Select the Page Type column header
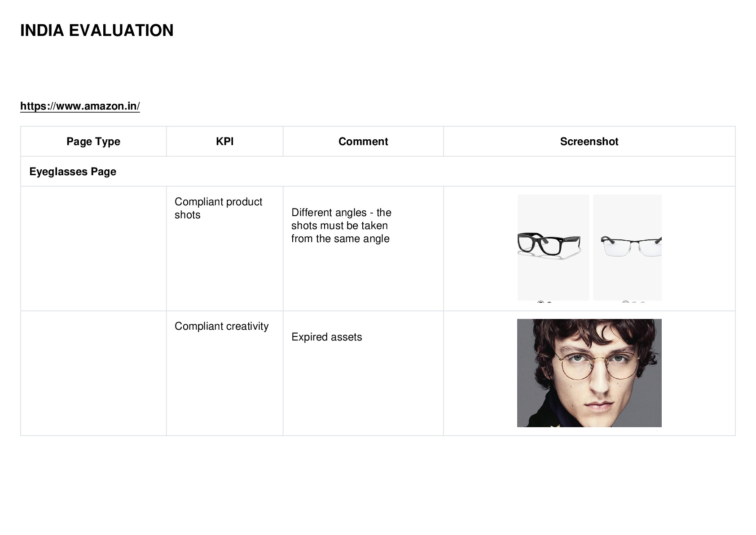The image size is (756, 535). [x=93, y=141]
